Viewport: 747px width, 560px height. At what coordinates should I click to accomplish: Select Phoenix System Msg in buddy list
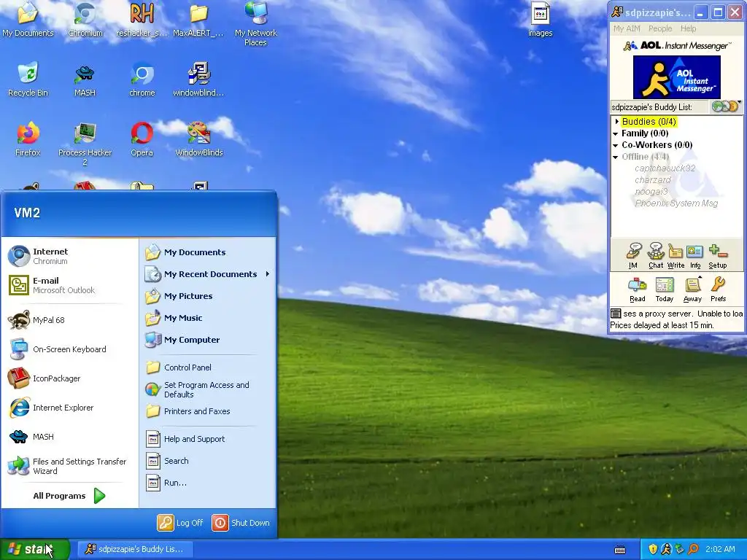(676, 203)
